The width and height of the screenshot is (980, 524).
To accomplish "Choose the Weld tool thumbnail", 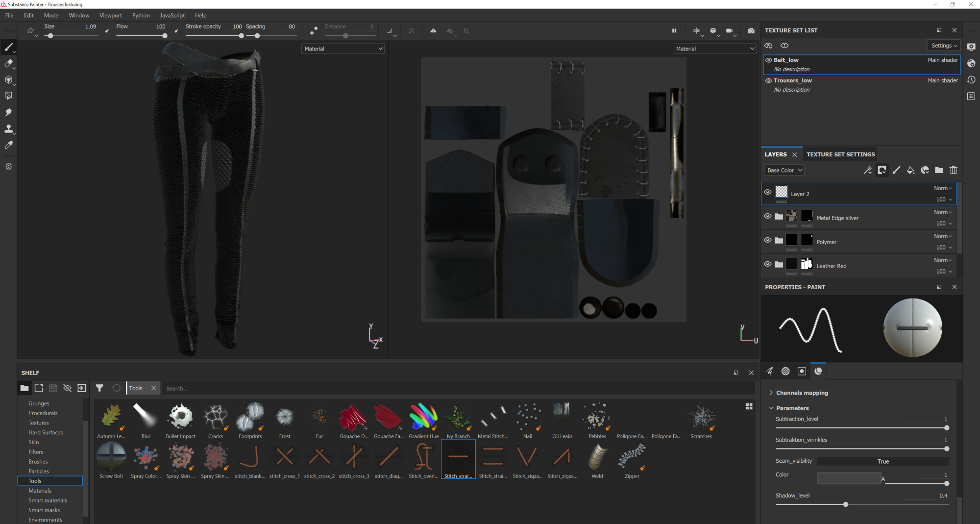I will tap(597, 457).
